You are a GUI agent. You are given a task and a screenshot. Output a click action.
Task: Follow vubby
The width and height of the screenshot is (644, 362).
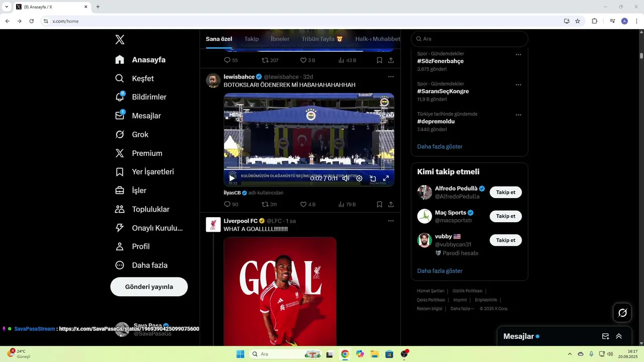506,240
